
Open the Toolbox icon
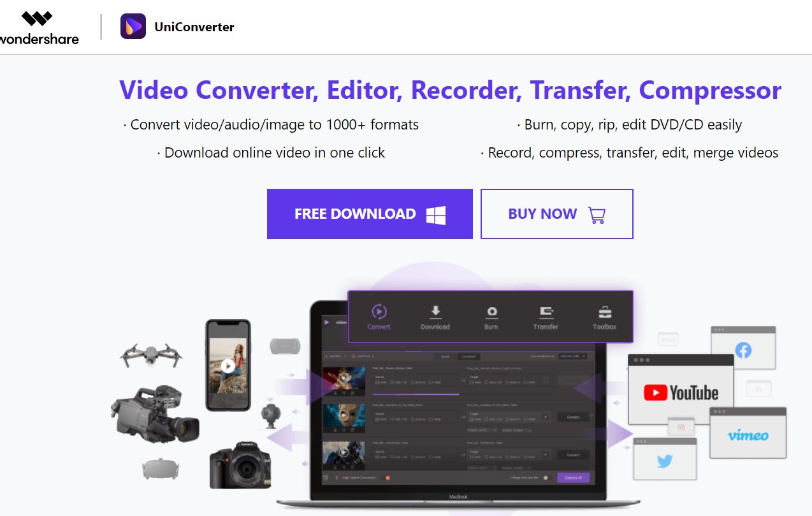(x=604, y=312)
